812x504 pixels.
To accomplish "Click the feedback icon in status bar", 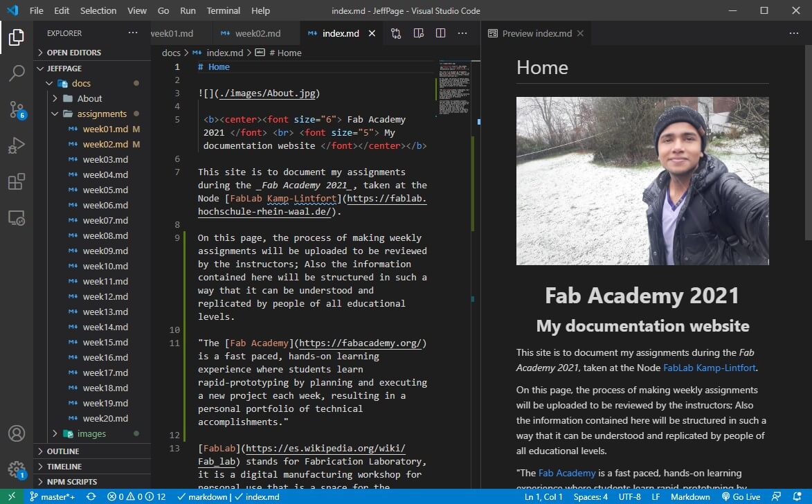I will point(776,497).
